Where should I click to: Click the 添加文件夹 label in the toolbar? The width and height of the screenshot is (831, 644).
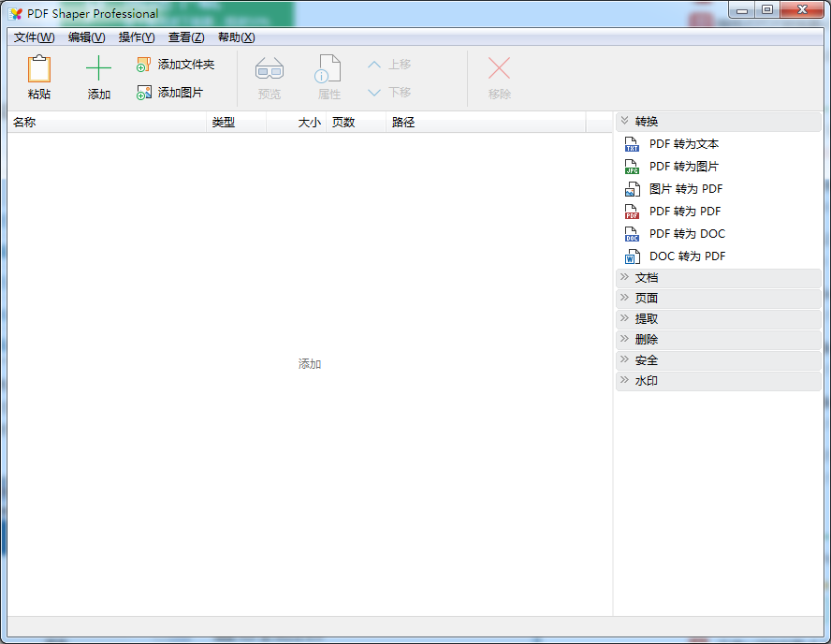click(x=186, y=65)
